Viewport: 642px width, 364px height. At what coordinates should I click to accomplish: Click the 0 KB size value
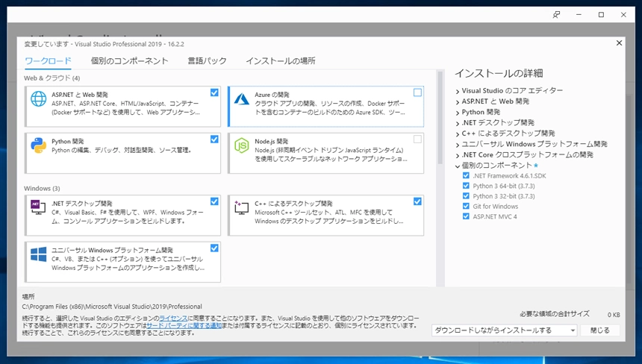[x=614, y=315]
